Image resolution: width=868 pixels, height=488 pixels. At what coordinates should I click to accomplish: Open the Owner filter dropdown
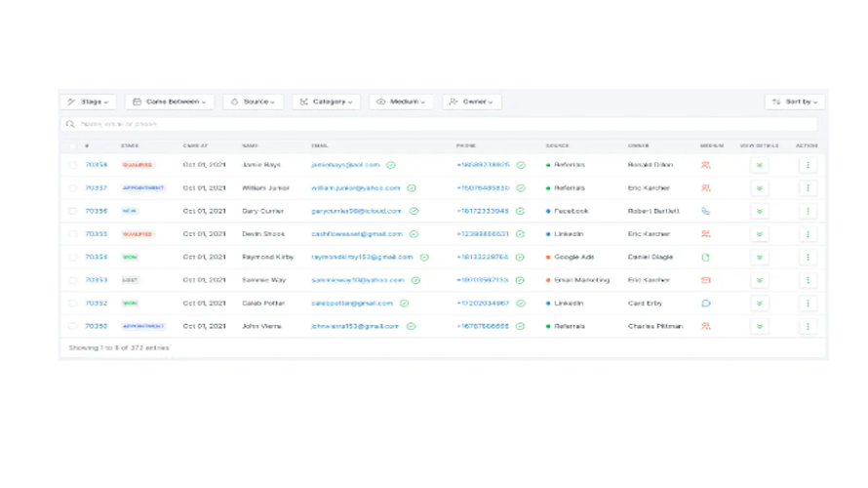(x=472, y=102)
